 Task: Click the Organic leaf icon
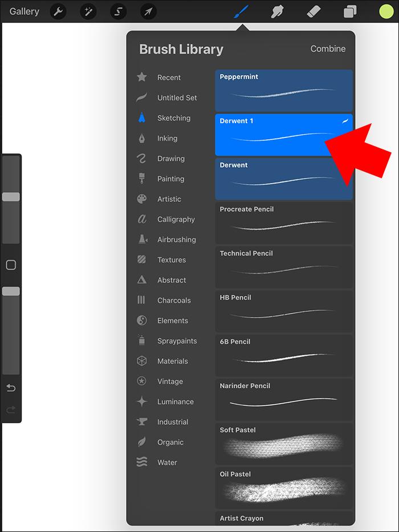pos(142,442)
